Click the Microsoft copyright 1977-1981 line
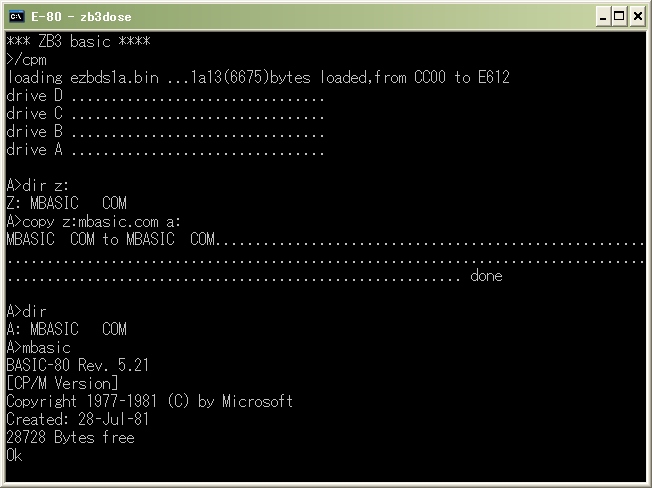 [150, 402]
